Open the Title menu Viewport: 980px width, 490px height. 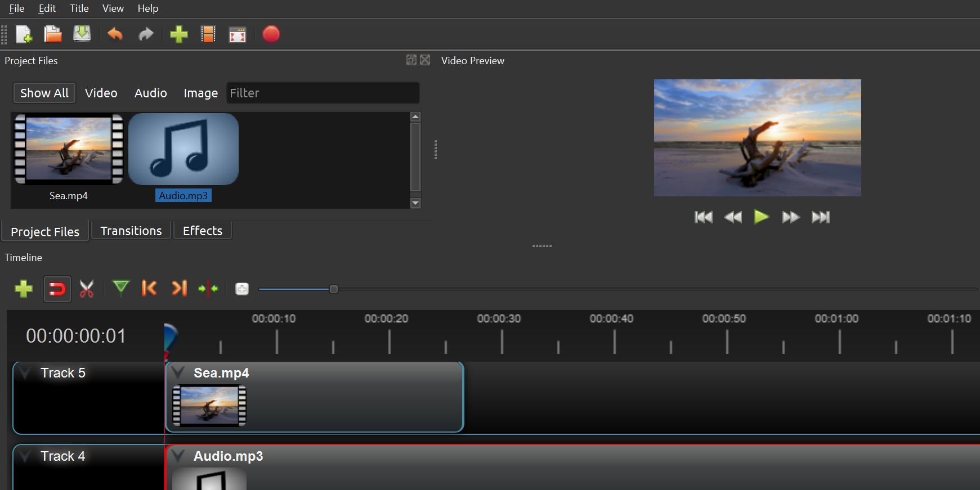point(79,8)
